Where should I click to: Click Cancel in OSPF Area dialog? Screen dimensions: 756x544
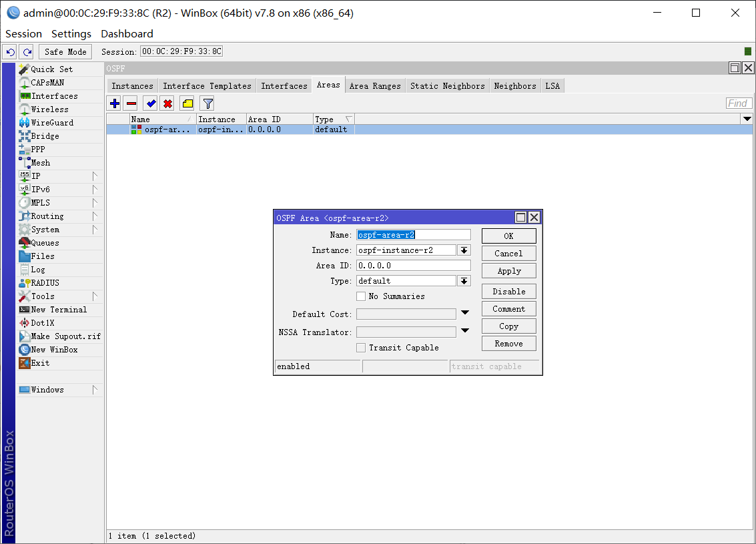pyautogui.click(x=508, y=253)
